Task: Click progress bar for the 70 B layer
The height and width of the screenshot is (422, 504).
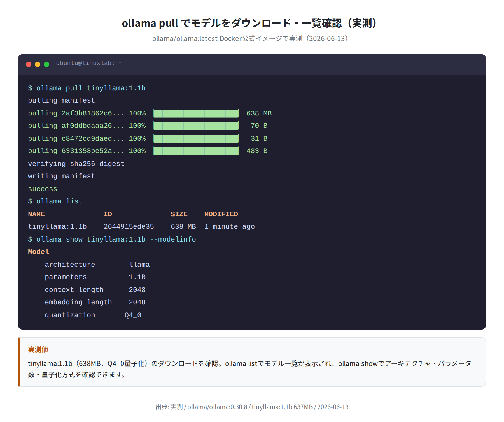Action: (196, 126)
